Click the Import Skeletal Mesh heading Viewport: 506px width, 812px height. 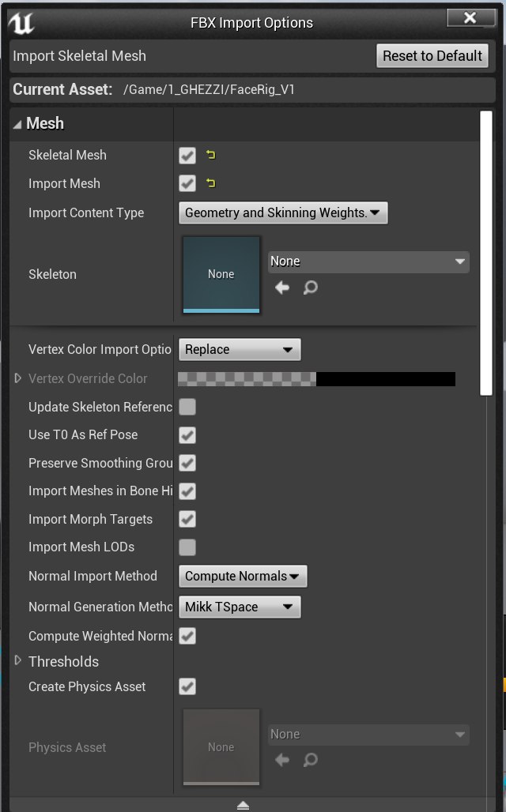(x=79, y=56)
